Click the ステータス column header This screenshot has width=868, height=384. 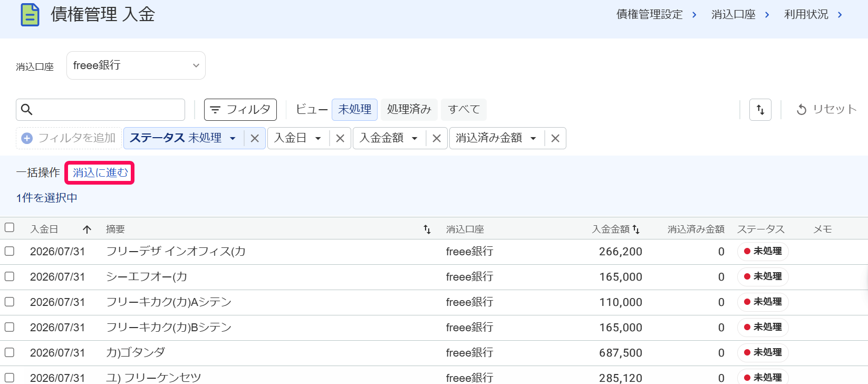point(761,229)
